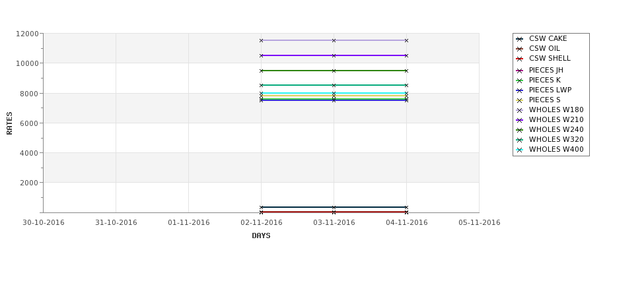Click the WHOLES W210 data point on 03-11-2016
Image resolution: width=644 pixels, height=283 pixels.
click(x=334, y=55)
